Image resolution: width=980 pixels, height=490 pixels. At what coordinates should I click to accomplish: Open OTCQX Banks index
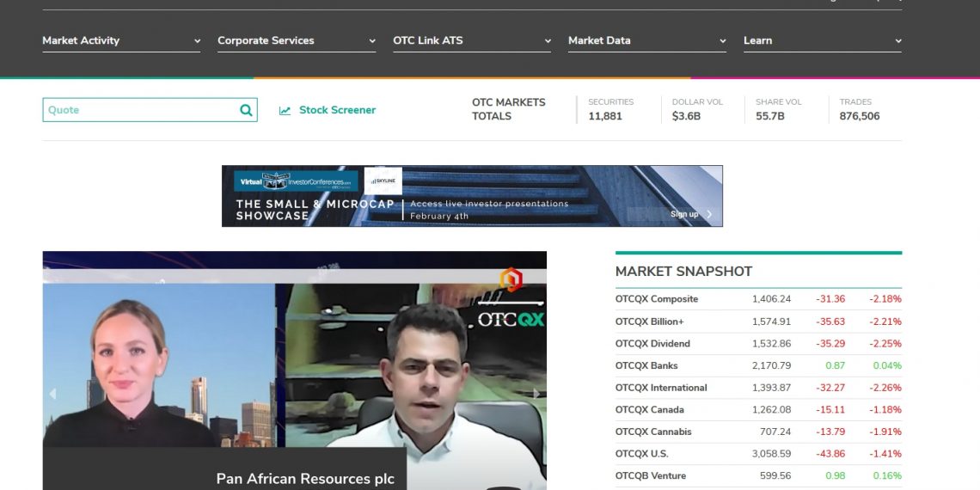[646, 365]
